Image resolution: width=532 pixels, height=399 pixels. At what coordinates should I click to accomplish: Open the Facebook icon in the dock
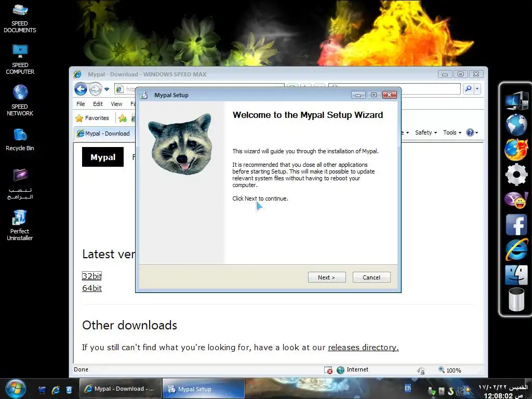tap(516, 224)
